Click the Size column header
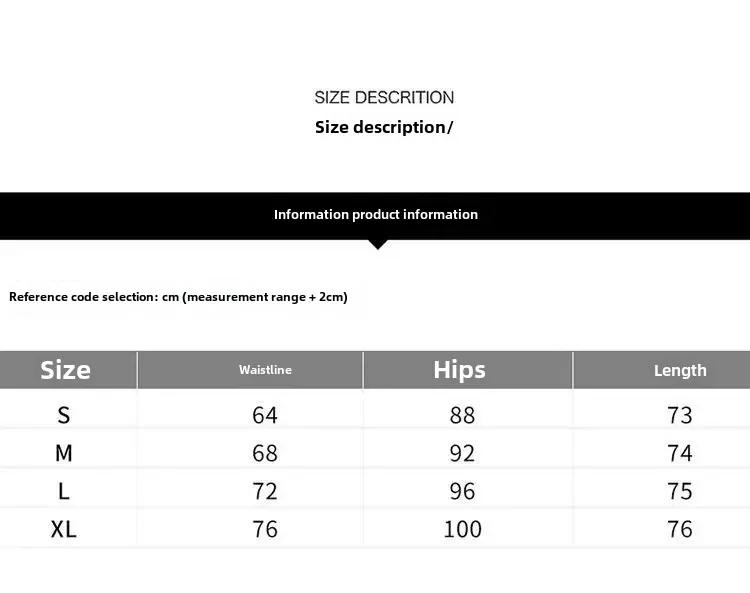Viewport: 750px width, 593px height. point(65,370)
